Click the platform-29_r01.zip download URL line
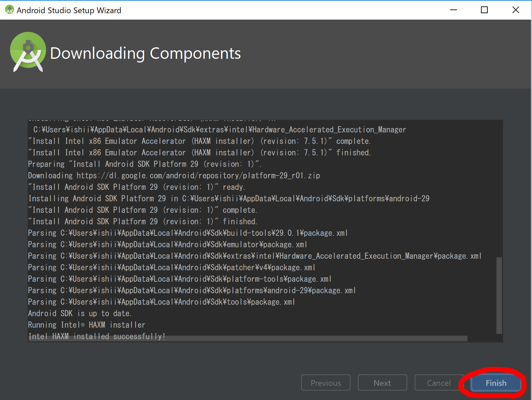Screen dimensions: 532x400 coord(174,176)
